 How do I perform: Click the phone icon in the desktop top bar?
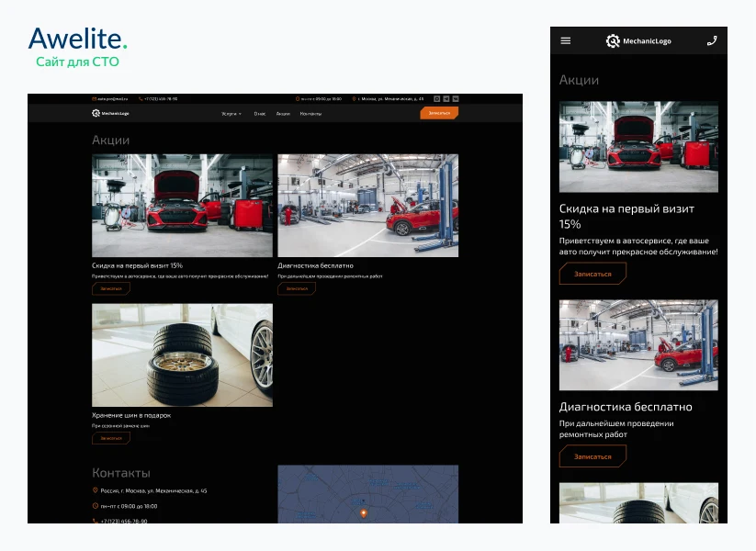[141, 99]
